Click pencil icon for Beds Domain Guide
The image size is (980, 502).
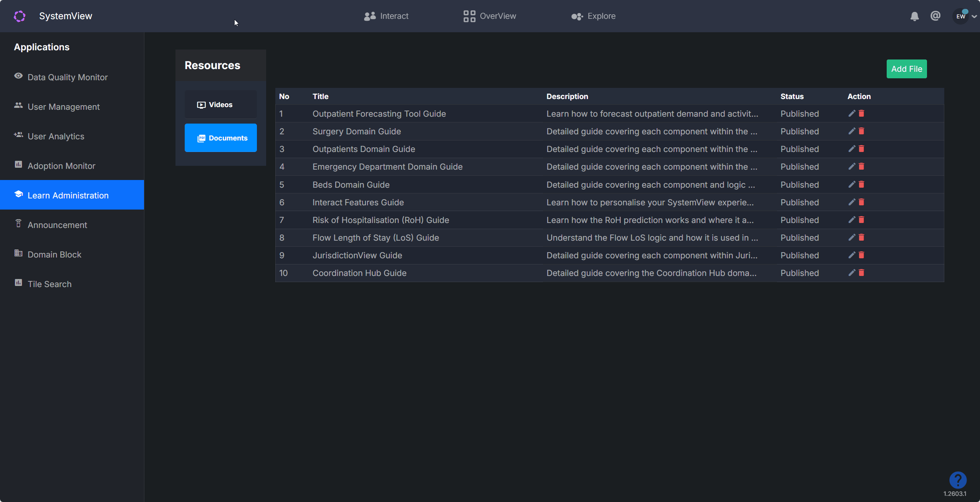[852, 185]
